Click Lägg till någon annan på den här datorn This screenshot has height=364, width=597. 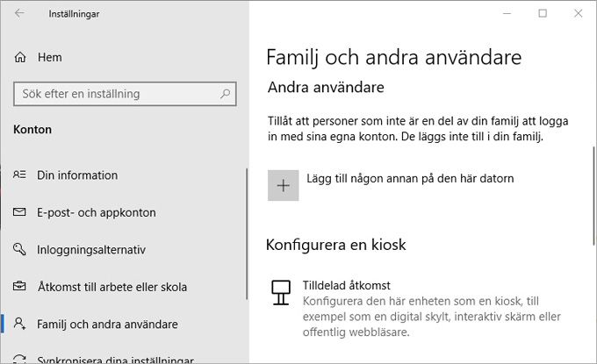click(x=411, y=179)
